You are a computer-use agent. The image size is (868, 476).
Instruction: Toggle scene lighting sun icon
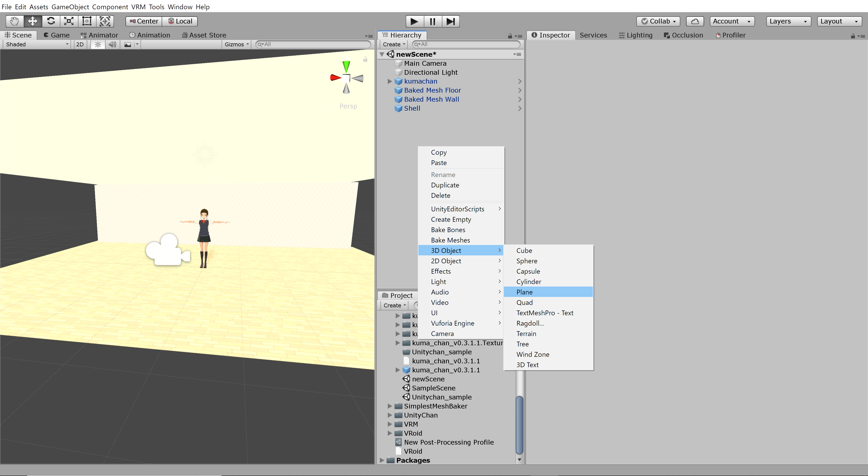[98, 44]
